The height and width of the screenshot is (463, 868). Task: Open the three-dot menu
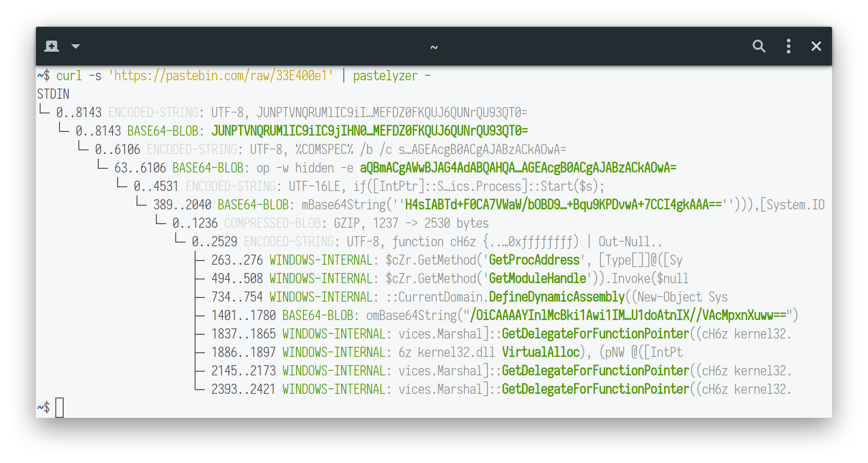point(788,46)
